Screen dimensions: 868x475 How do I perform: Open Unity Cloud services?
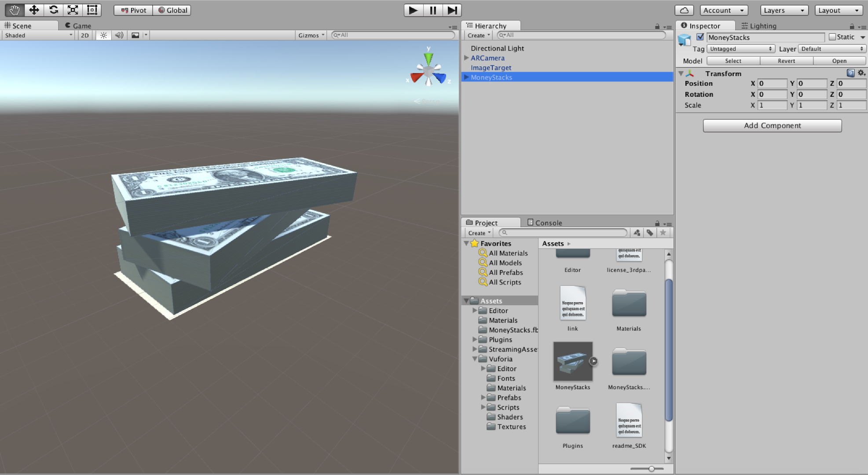click(683, 10)
